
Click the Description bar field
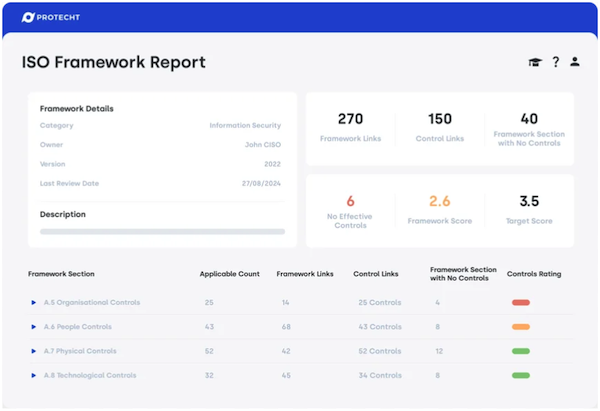click(162, 231)
